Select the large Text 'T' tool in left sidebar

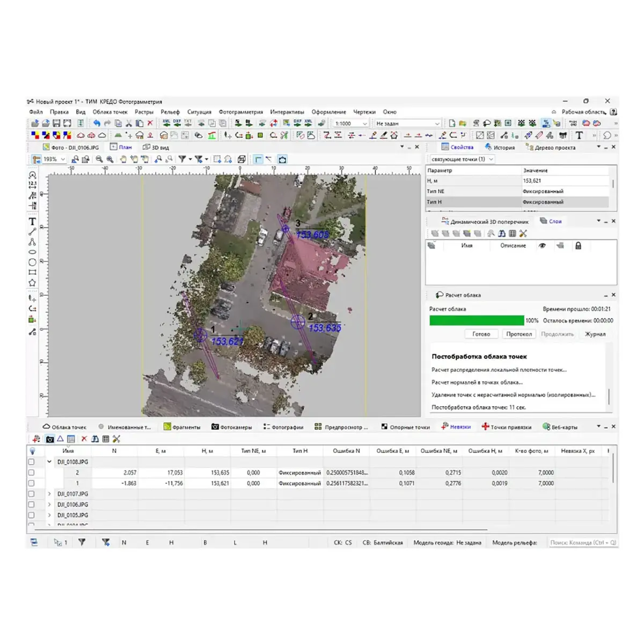pyautogui.click(x=32, y=221)
